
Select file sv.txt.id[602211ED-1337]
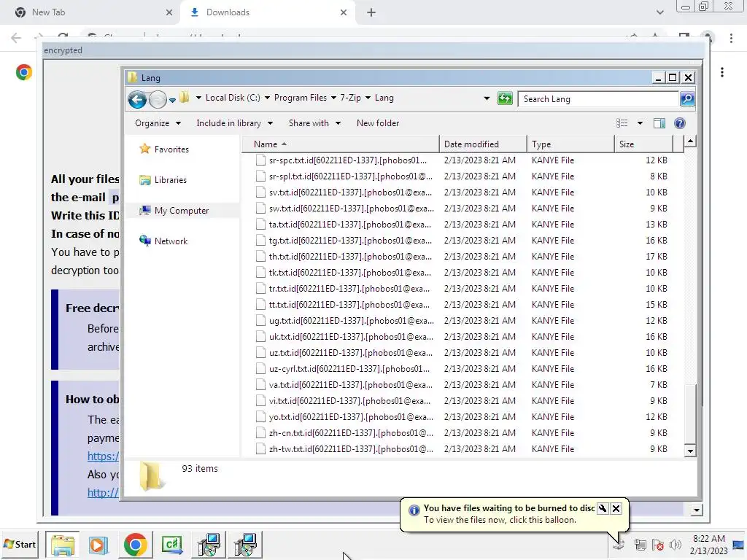point(350,192)
